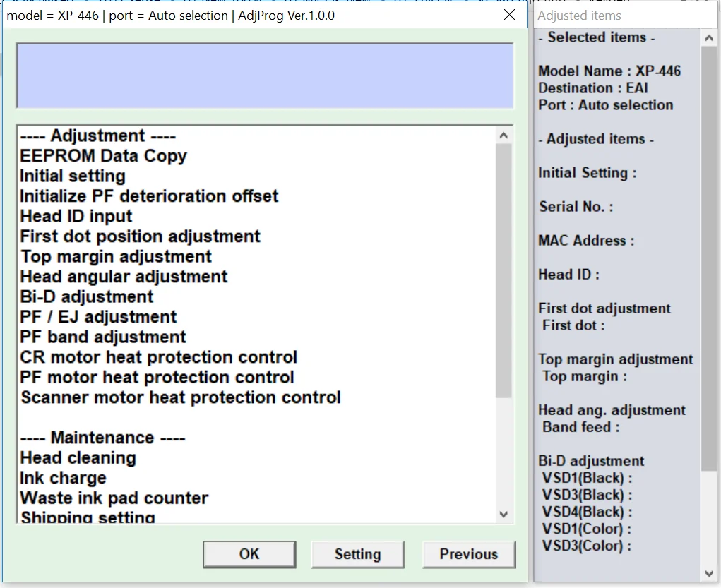Click VSD3(Color) label in right panel
This screenshot has height=588, width=721.
[x=587, y=546]
